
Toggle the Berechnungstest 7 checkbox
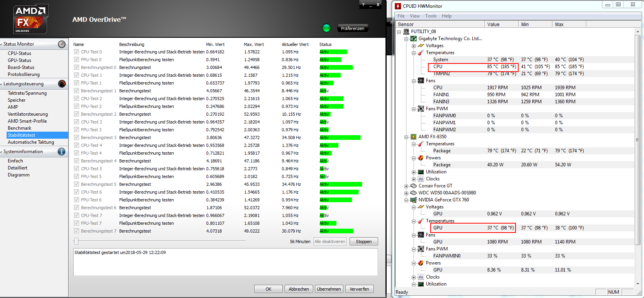tap(76, 231)
